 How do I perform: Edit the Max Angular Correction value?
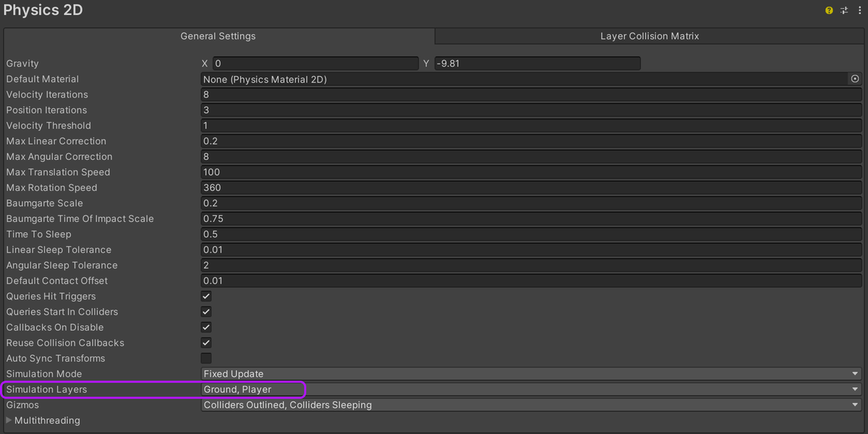531,157
